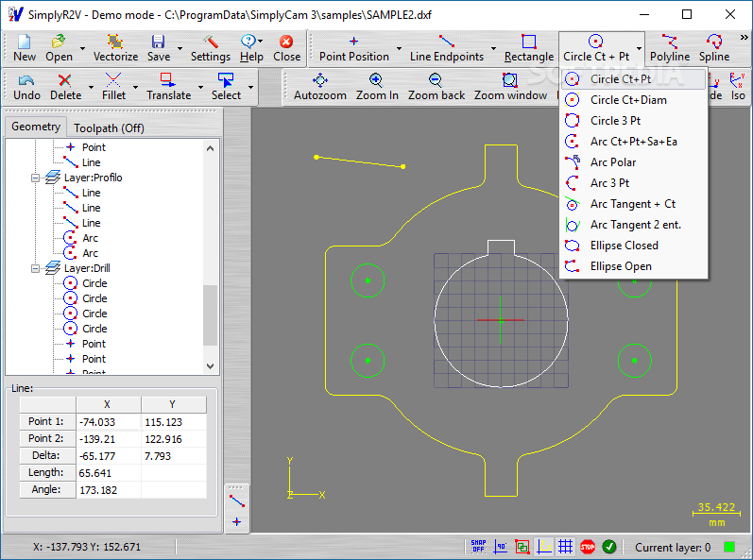Undo the last action
The height and width of the screenshot is (560, 753).
[x=26, y=87]
